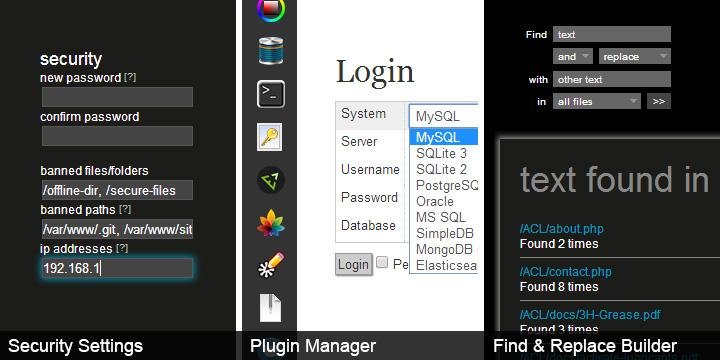Click the Find 'text' input field
The width and height of the screenshot is (720, 360).
click(x=612, y=34)
